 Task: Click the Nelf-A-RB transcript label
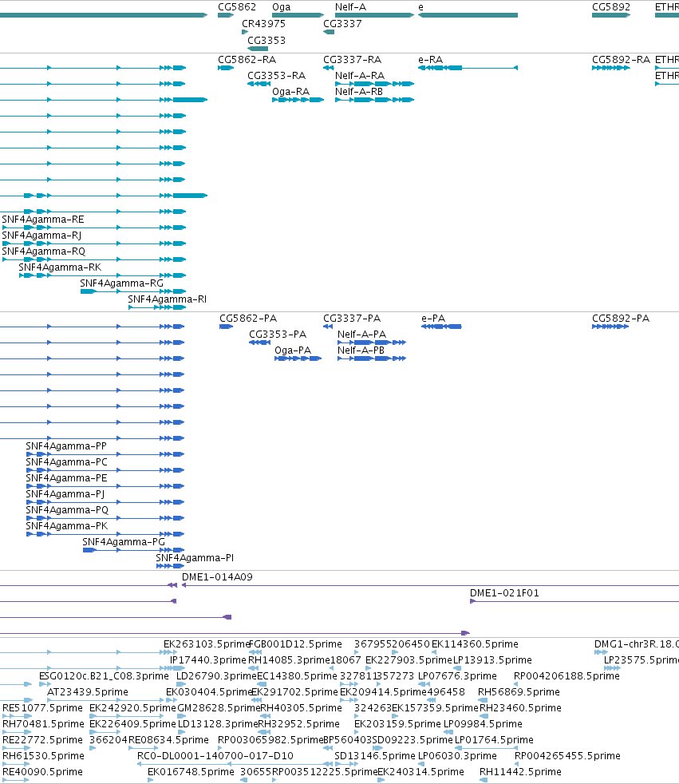tap(359, 92)
